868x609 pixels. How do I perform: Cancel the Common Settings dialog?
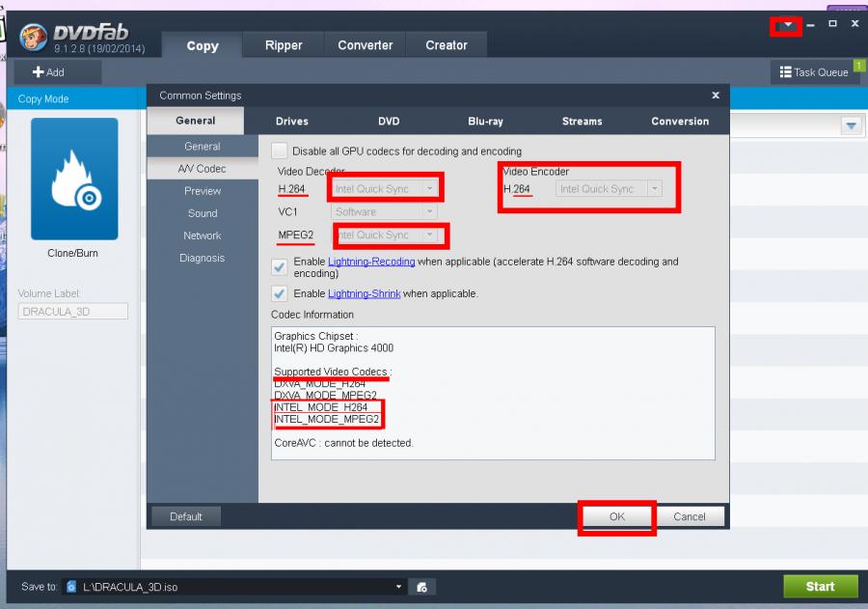(690, 516)
